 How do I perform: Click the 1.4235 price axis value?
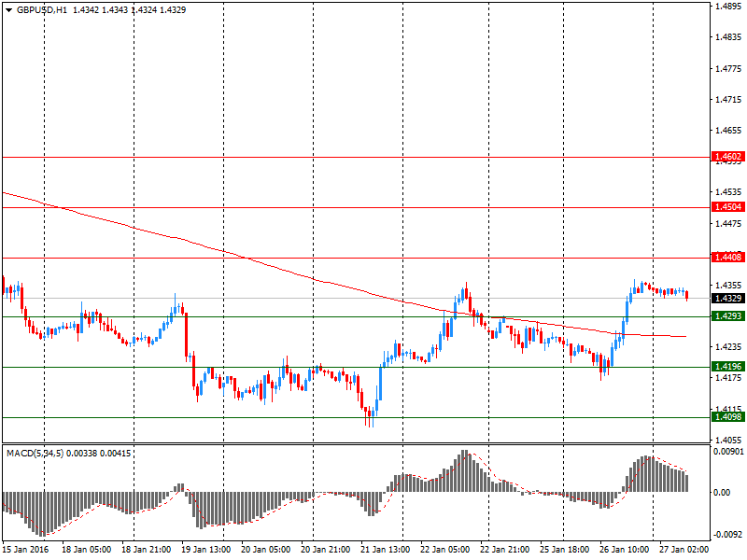(729, 346)
